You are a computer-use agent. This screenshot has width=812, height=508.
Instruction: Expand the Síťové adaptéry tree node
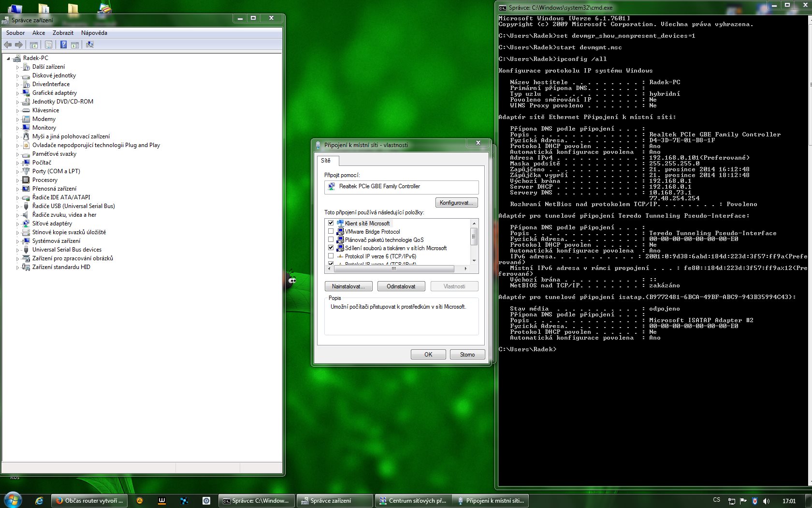pyautogui.click(x=18, y=224)
